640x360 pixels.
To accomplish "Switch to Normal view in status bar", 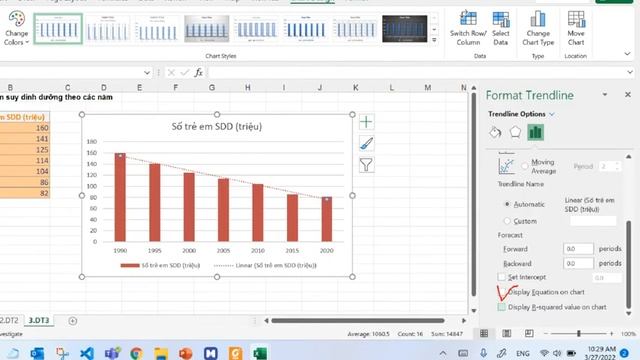I will click(x=484, y=333).
